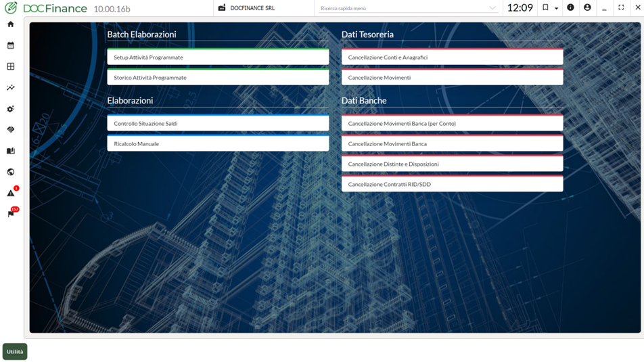The image size is (644, 362).
Task: Close the DocFinance window
Action: [x=638, y=7]
